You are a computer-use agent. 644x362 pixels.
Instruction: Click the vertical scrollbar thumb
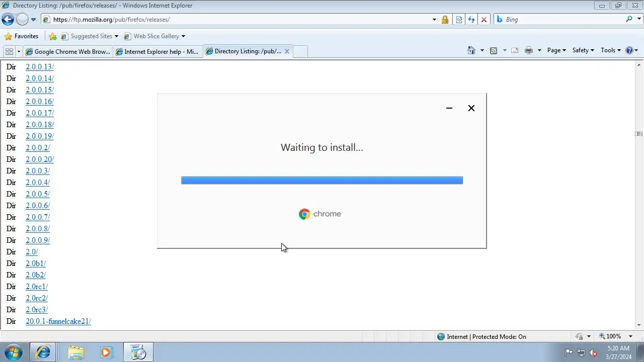tap(639, 134)
